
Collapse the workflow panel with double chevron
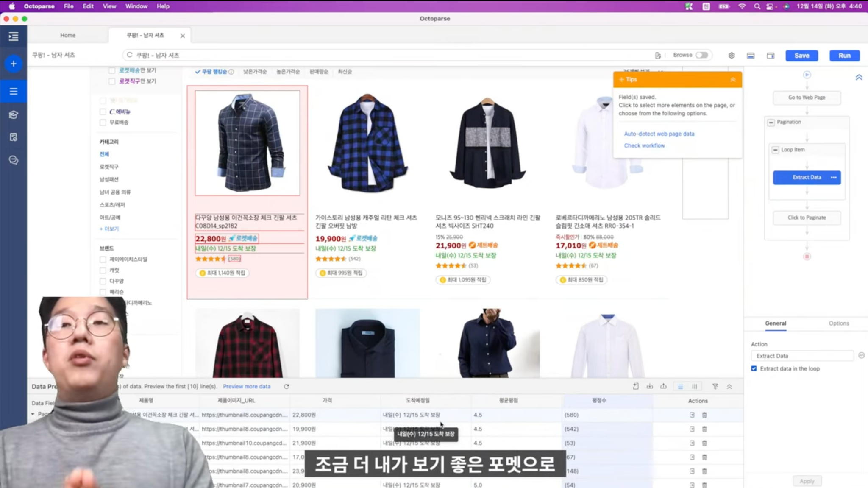click(859, 77)
